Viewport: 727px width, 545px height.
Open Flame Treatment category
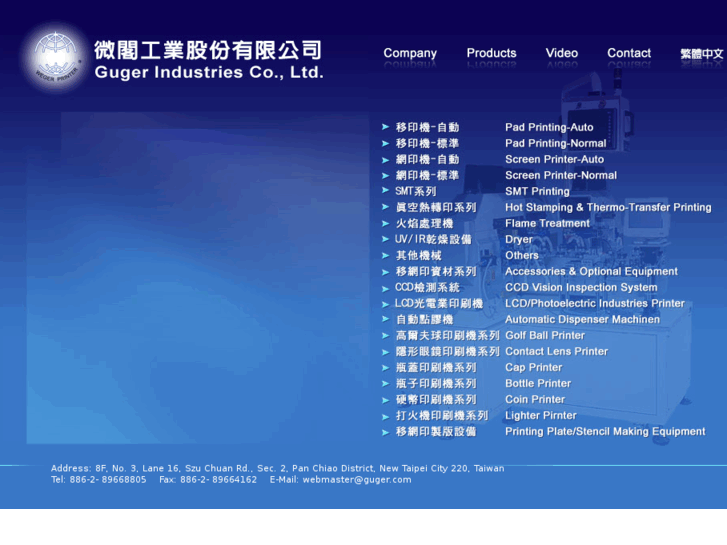coord(547,223)
